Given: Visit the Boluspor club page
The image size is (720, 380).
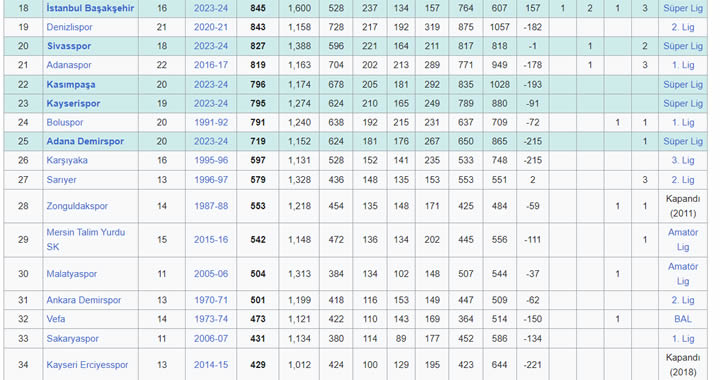Looking at the screenshot, I should [65, 123].
